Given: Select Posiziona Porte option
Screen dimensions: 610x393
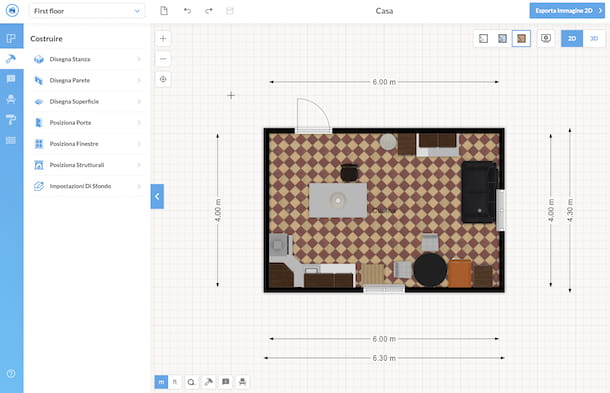Looking at the screenshot, I should [87, 123].
